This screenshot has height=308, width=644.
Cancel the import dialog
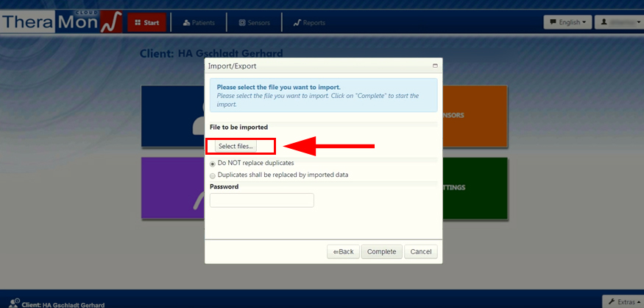coord(421,252)
